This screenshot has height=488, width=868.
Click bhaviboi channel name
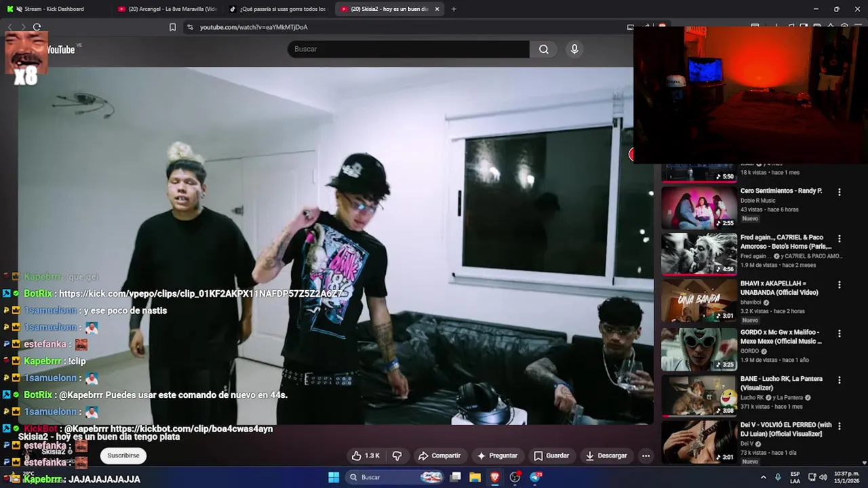751,302
